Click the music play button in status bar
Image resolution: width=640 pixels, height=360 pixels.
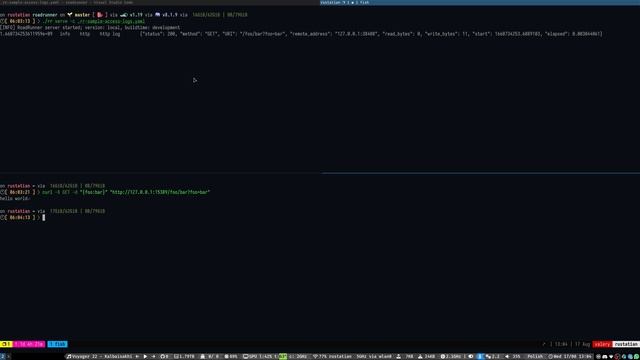coord(145,356)
